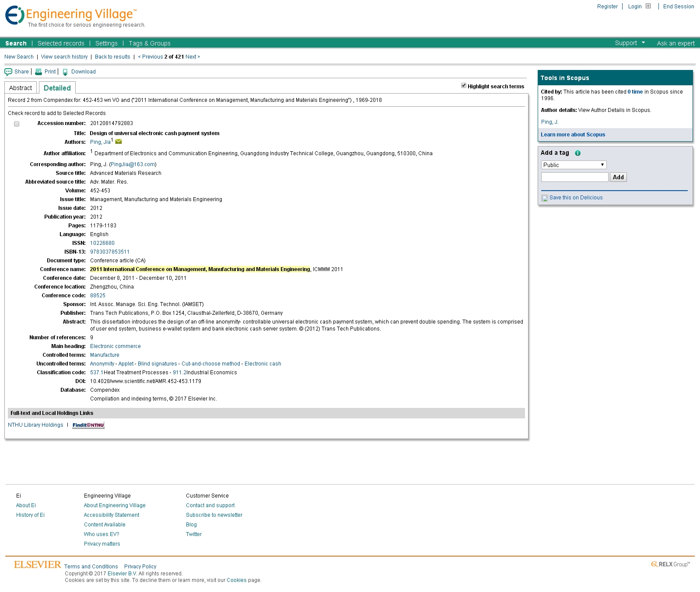700x592 pixels.
Task: Open Tags & Groups menu
Action: click(x=150, y=43)
